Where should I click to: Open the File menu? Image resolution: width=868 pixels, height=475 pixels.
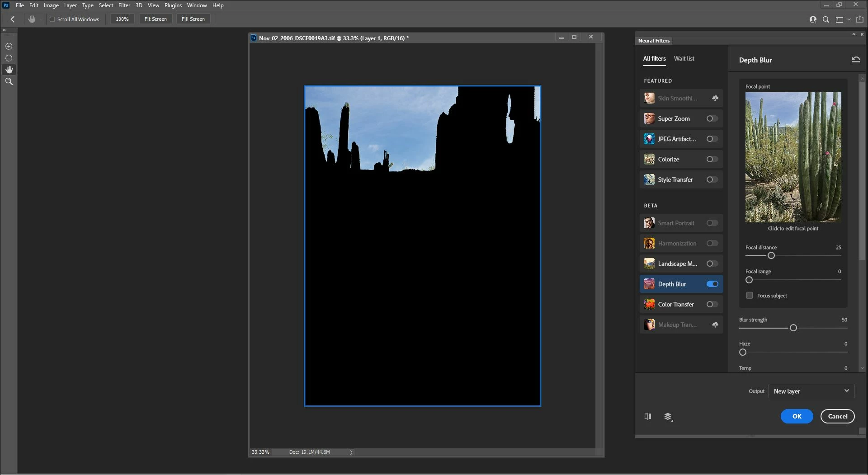[x=20, y=5]
